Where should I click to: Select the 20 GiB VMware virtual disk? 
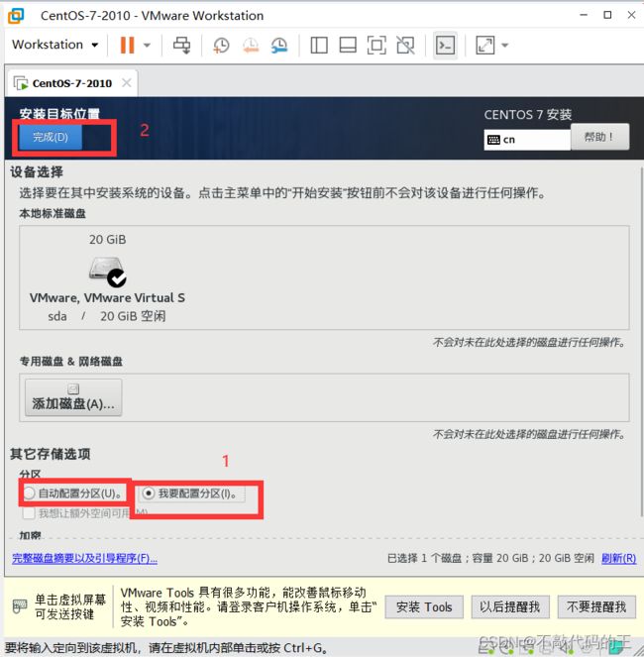pos(107,277)
